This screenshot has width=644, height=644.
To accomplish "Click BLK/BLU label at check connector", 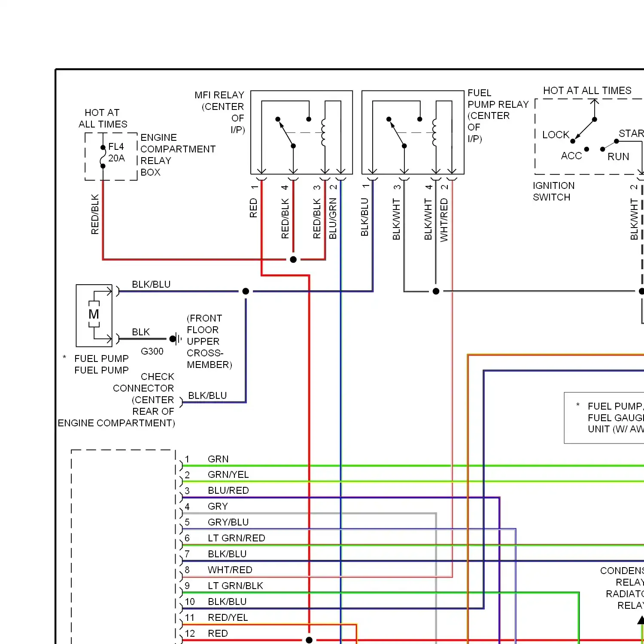I will (x=207, y=395).
